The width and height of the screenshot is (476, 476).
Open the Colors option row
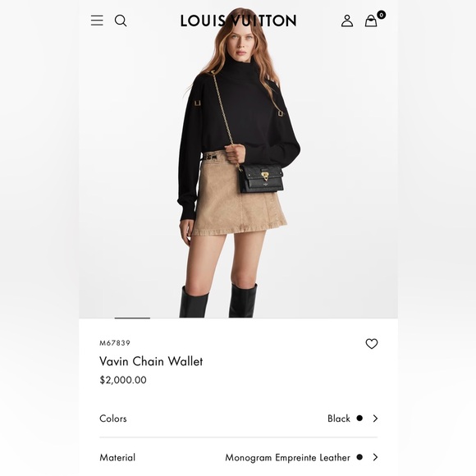tap(238, 419)
